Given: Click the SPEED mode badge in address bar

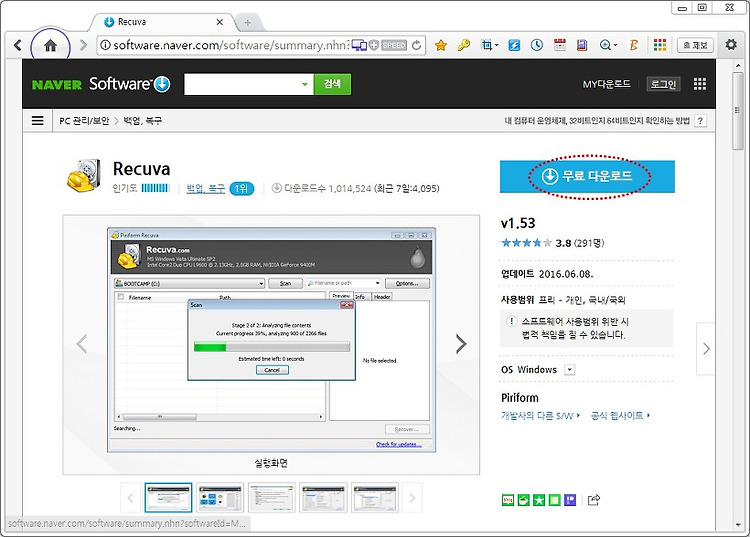Looking at the screenshot, I should click(x=394, y=45).
